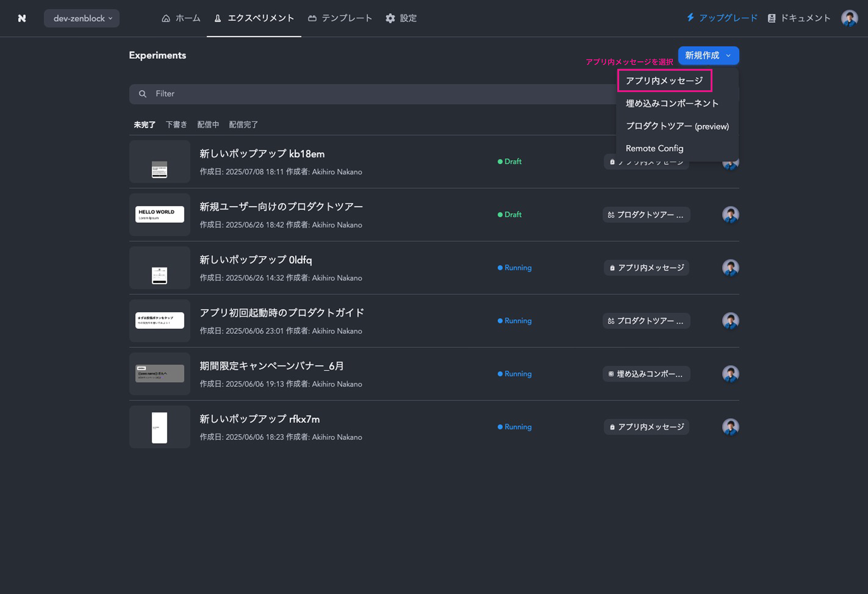The width and height of the screenshot is (868, 594).
Task: Click the template icon beside テンプレート
Action: [x=312, y=18]
